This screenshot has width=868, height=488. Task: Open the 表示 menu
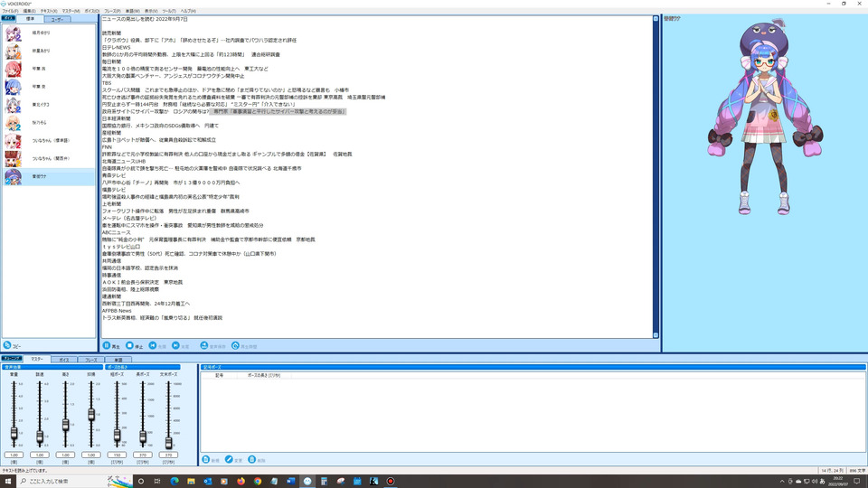tap(151, 11)
